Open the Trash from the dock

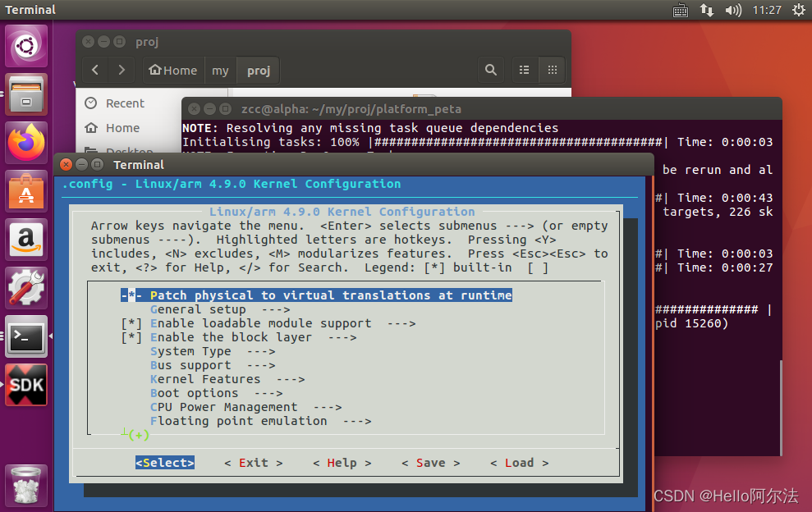(x=25, y=484)
